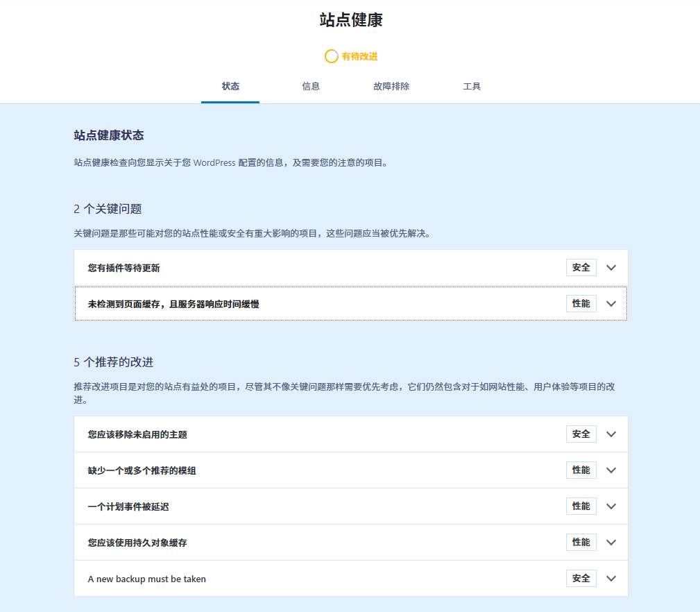The image size is (700, 612).
Task: Expand the 您有插件等待更新 chevron arrow
Action: click(611, 268)
